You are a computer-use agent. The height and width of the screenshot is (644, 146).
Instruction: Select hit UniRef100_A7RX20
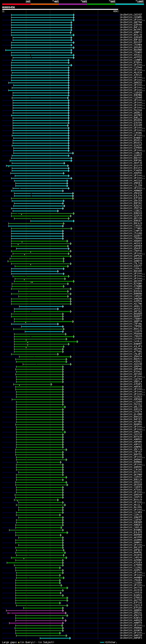pyautogui.click(x=131, y=75)
